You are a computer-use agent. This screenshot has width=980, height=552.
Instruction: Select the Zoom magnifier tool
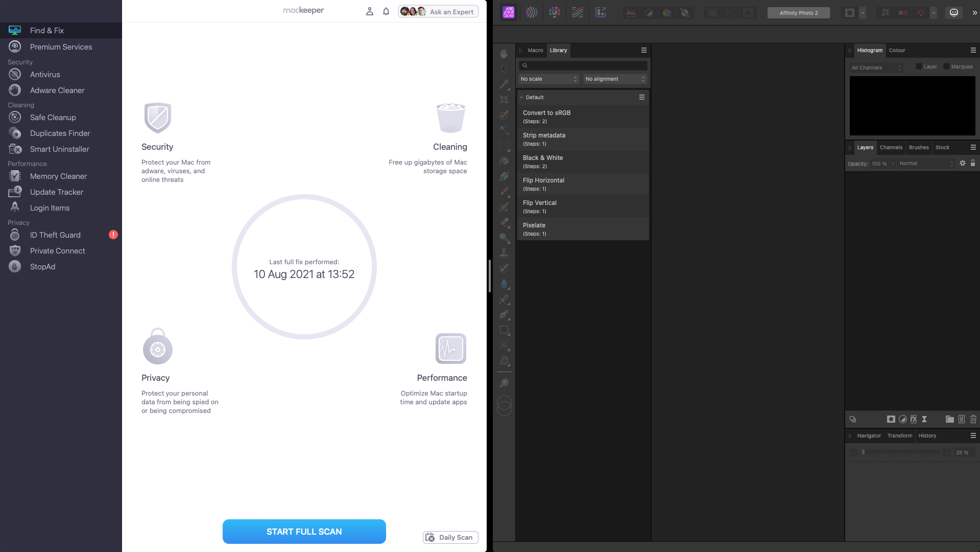504,383
